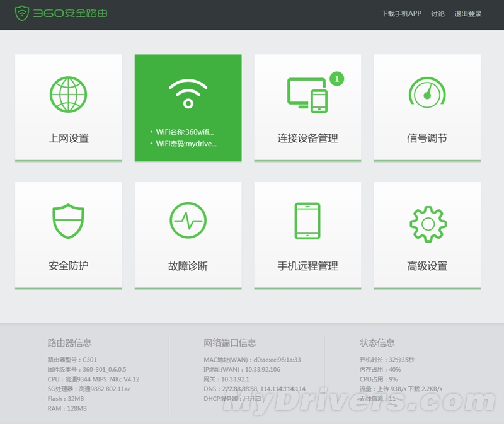Click the shield icon for 安全防护
The width and height of the screenshot is (504, 424).
[68, 222]
